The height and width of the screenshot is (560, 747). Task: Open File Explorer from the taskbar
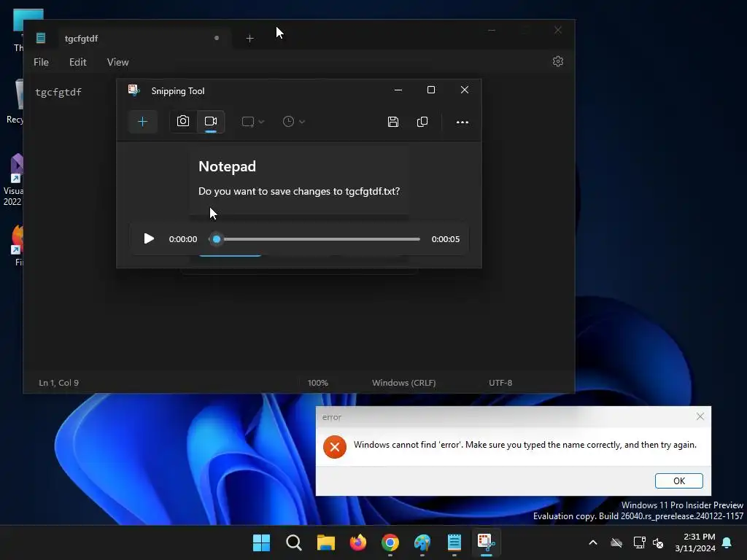326,542
